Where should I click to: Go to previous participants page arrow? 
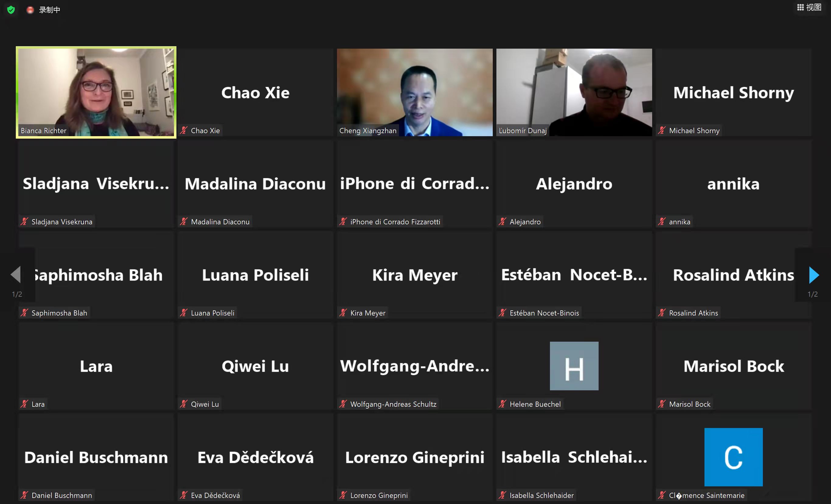pos(16,274)
